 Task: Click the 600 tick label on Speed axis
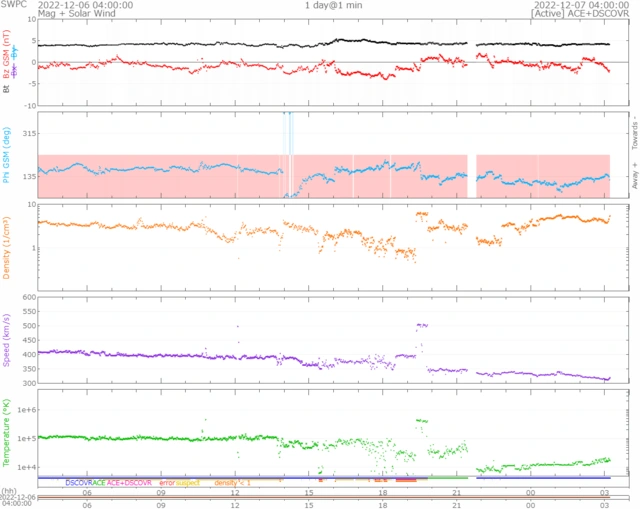(x=29, y=297)
